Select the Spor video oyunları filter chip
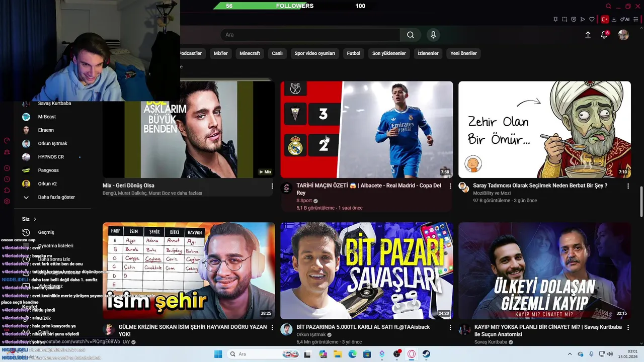 pos(315,53)
